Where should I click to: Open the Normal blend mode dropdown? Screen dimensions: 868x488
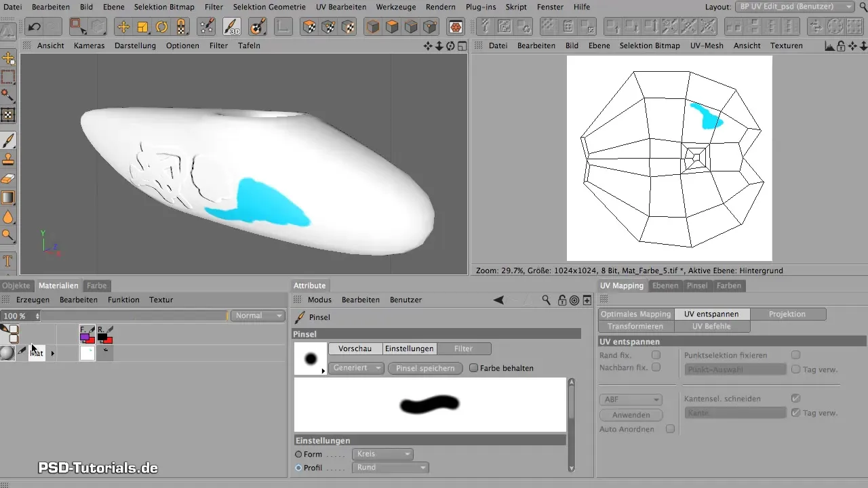(x=258, y=316)
